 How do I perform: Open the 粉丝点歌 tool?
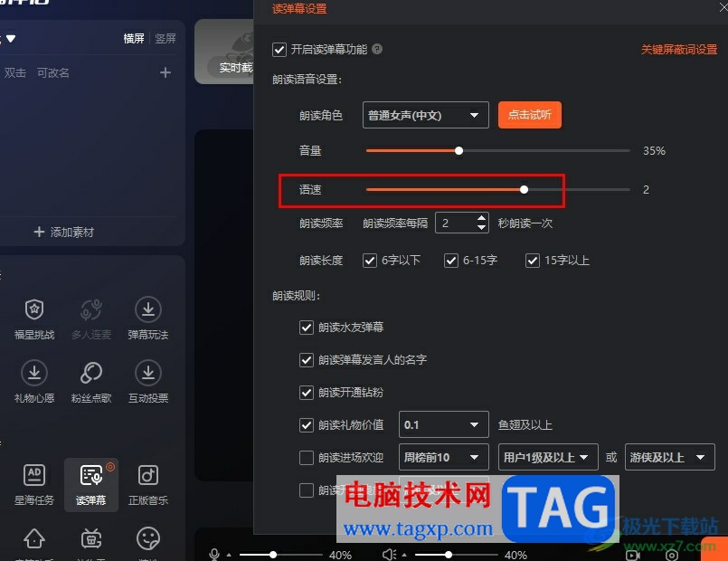click(x=91, y=382)
